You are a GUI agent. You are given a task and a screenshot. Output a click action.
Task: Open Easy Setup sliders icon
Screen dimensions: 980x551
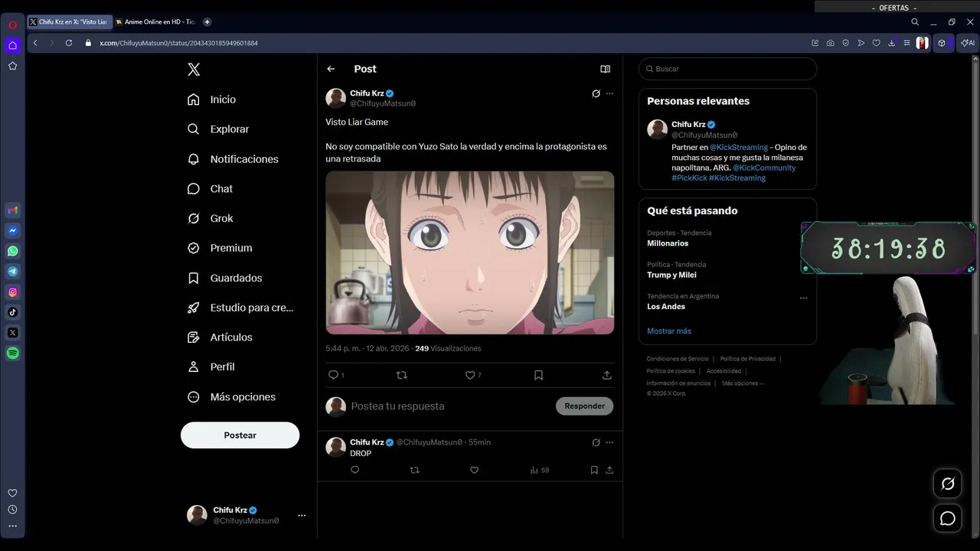point(906,43)
